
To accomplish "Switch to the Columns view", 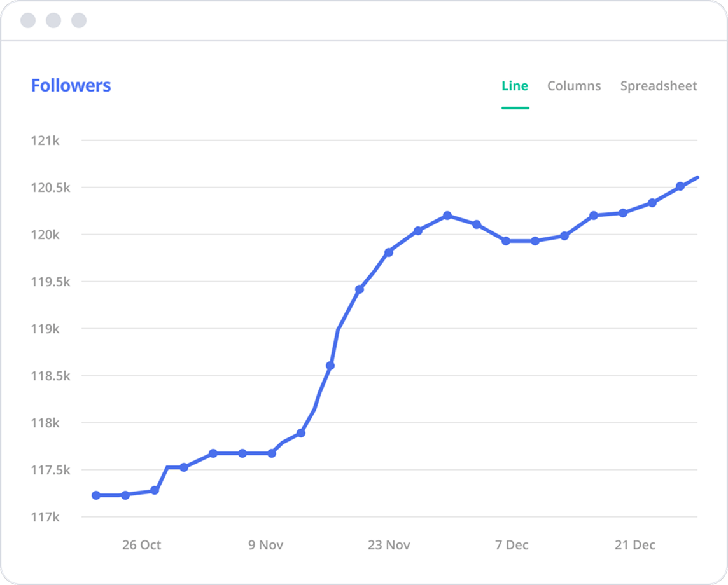I will (573, 85).
